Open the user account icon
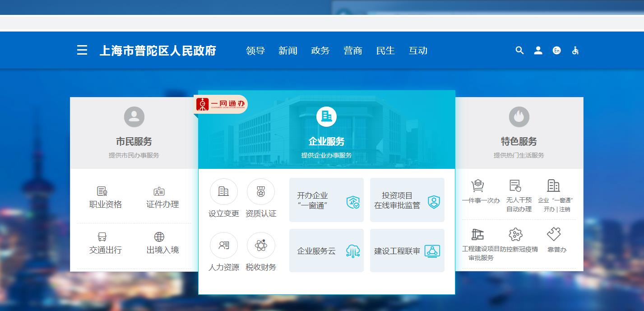The image size is (644, 311). point(538,51)
